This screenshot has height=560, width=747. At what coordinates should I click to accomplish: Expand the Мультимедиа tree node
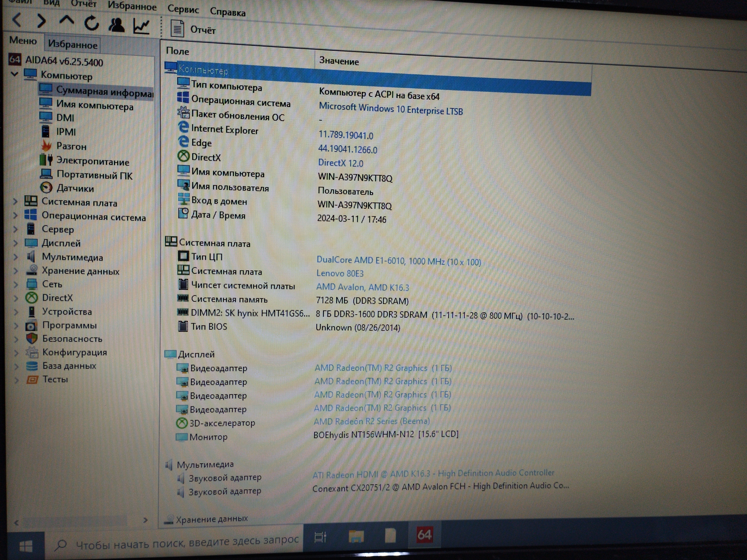16,257
